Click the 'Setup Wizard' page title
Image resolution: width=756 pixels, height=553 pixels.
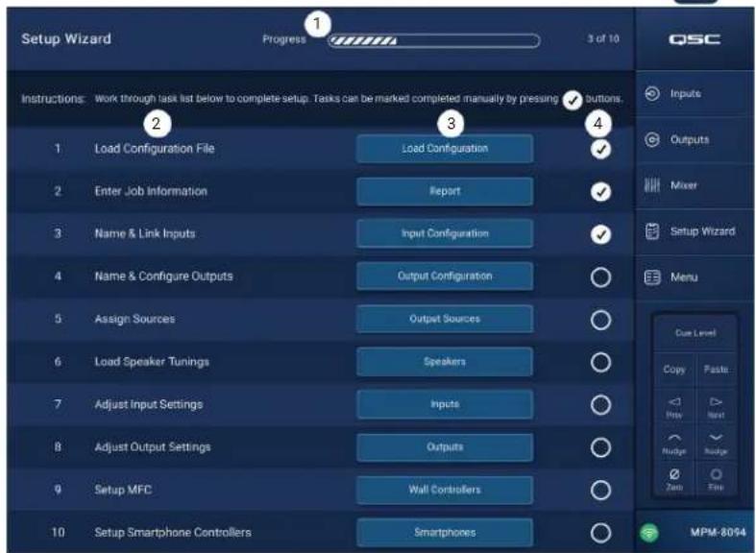(66, 38)
